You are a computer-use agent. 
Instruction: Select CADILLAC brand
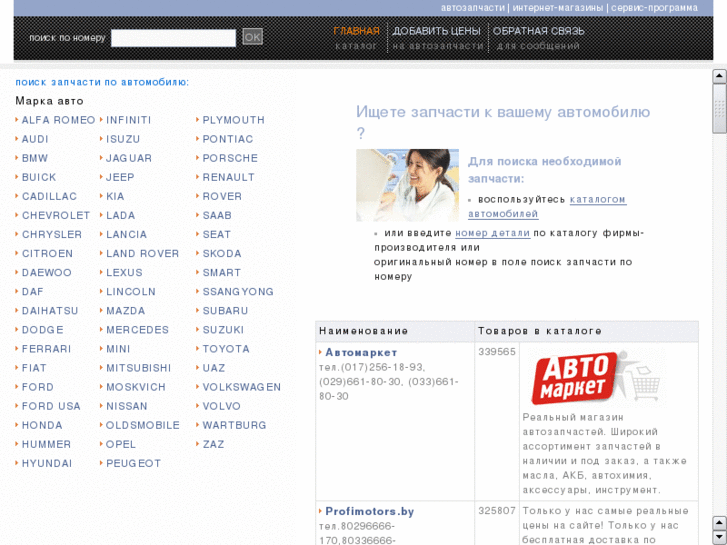pos(49,196)
